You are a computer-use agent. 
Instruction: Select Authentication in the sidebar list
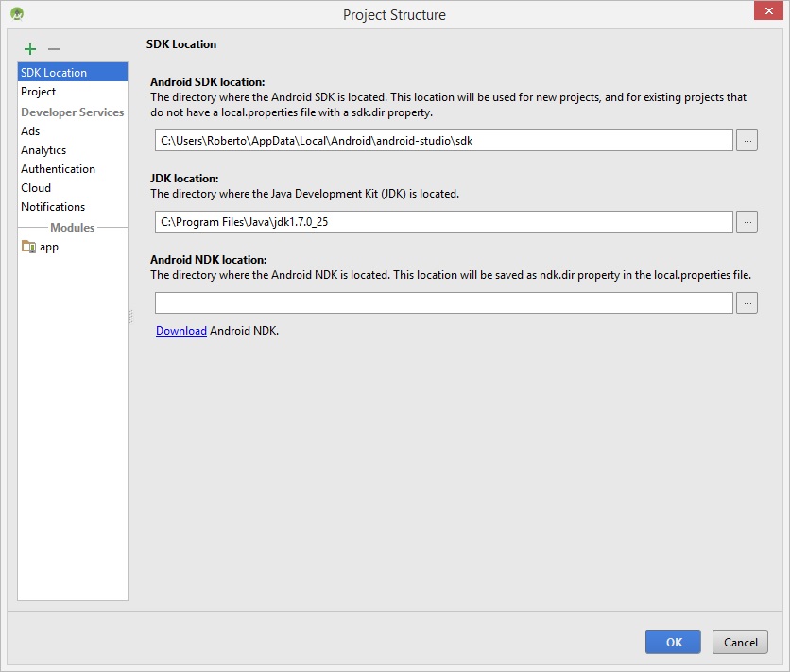(58, 169)
